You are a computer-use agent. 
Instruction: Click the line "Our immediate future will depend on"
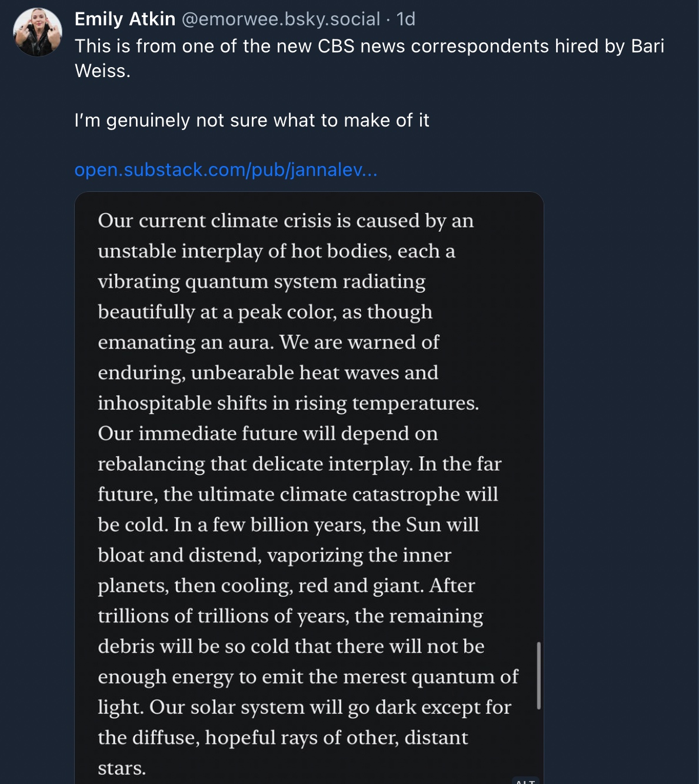(x=268, y=433)
